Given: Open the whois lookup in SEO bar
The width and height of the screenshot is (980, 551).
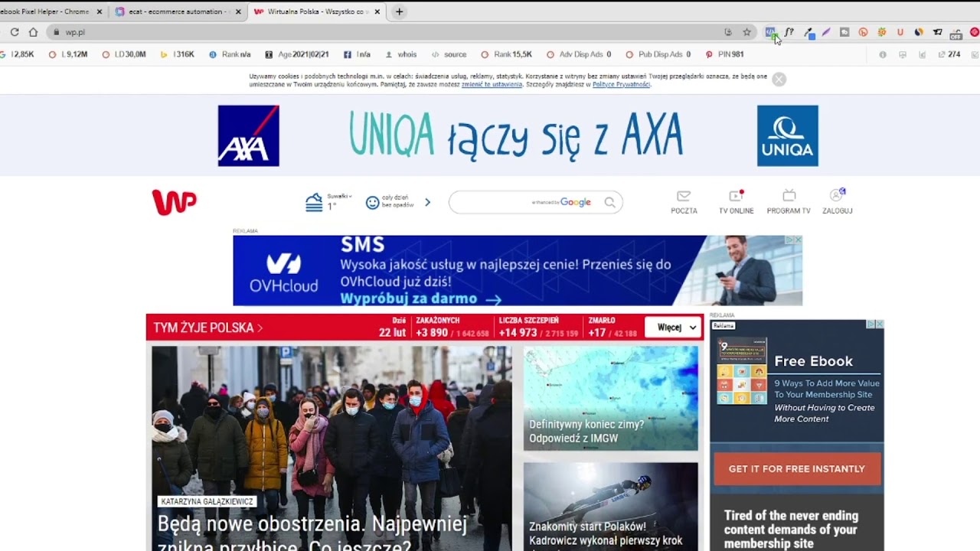Looking at the screenshot, I should tap(400, 54).
